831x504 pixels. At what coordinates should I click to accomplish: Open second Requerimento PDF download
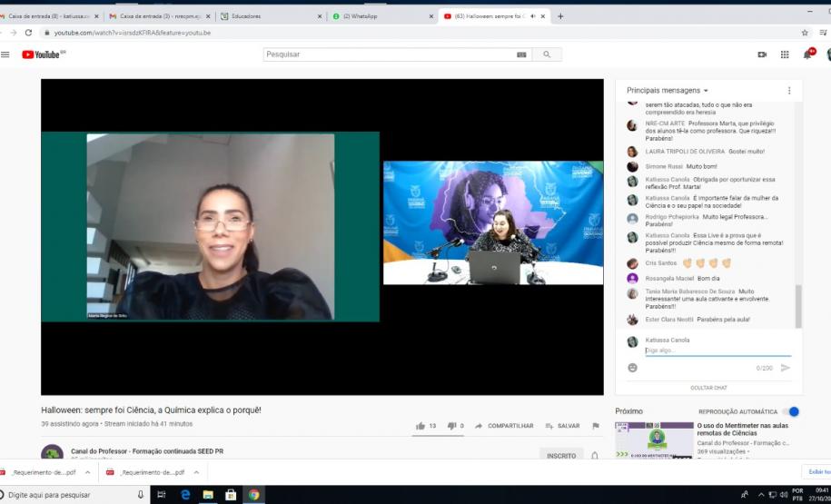point(146,472)
